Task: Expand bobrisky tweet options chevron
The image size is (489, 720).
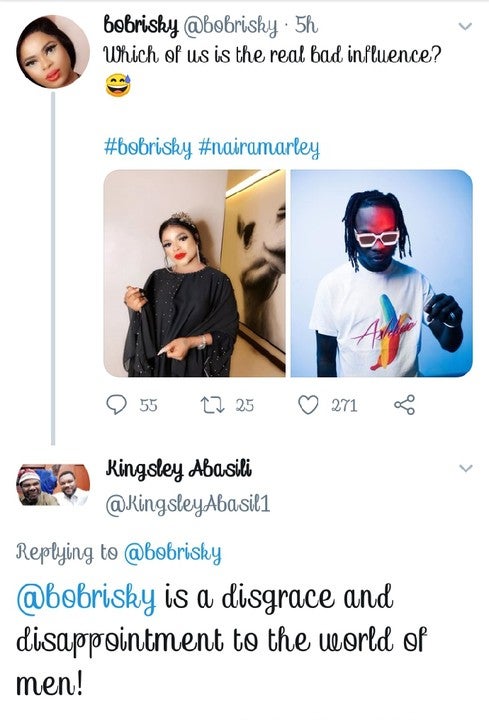Action: pos(465,26)
